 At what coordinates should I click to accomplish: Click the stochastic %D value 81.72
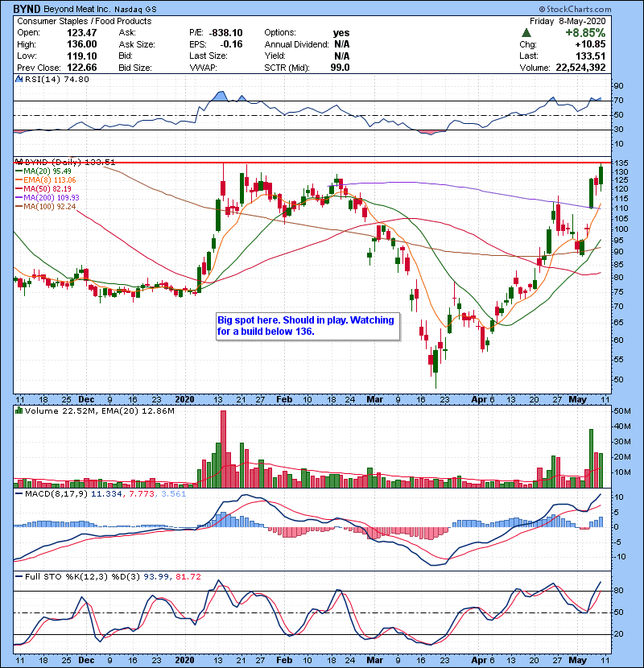click(188, 576)
